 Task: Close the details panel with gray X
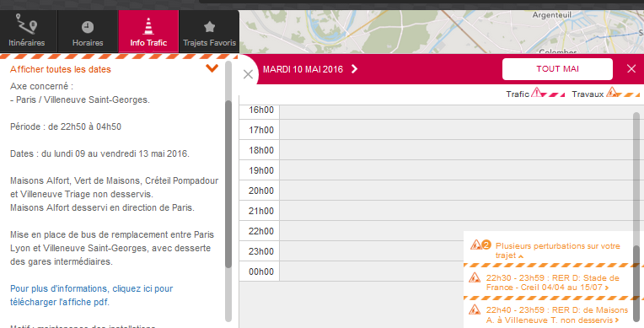coord(248,74)
